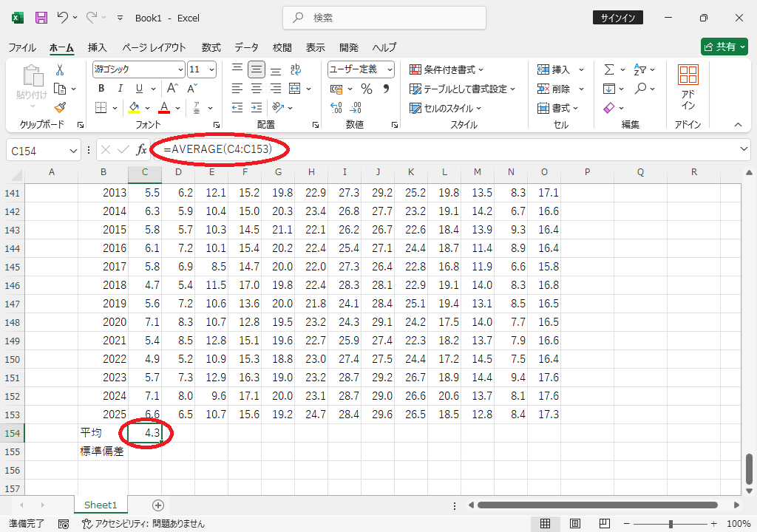The height and width of the screenshot is (532, 757).
Task: Toggle underline formatting
Action: point(139,89)
